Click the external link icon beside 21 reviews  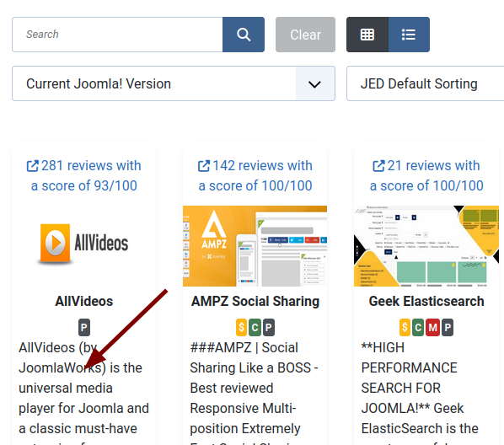pos(378,166)
